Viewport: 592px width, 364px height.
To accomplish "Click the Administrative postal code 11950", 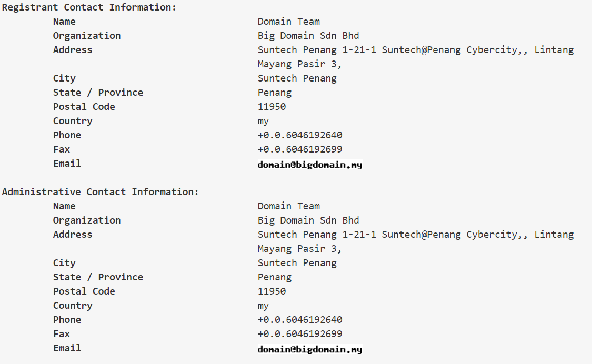I will point(272,291).
